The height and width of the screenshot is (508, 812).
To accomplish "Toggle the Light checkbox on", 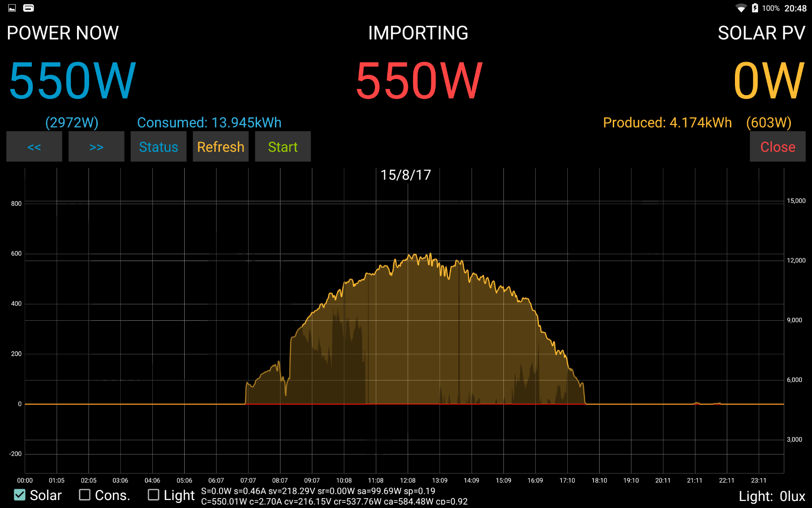I will point(153,494).
